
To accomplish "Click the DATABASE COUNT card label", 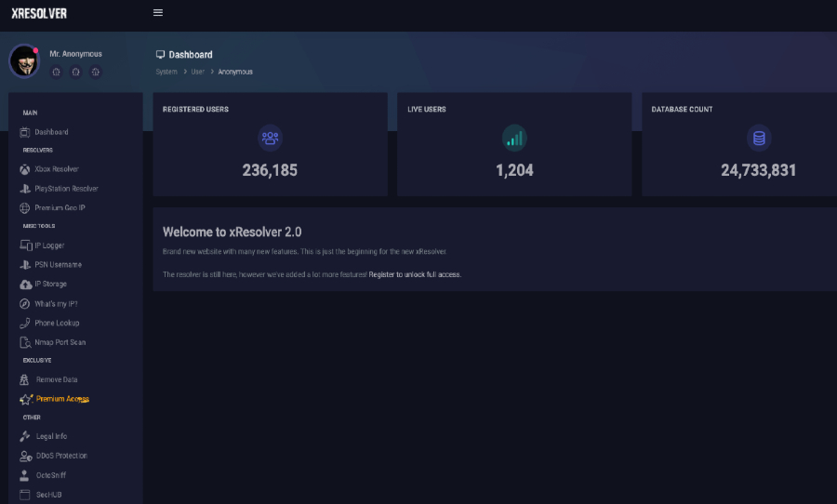I will [682, 109].
